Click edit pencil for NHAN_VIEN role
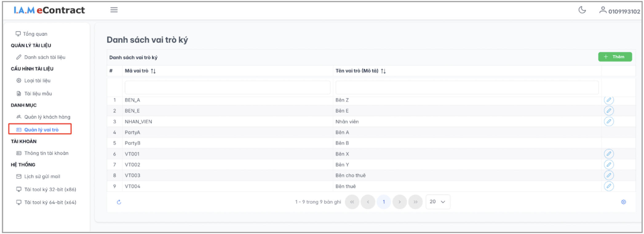This screenshot has width=644, height=234. 609,122
